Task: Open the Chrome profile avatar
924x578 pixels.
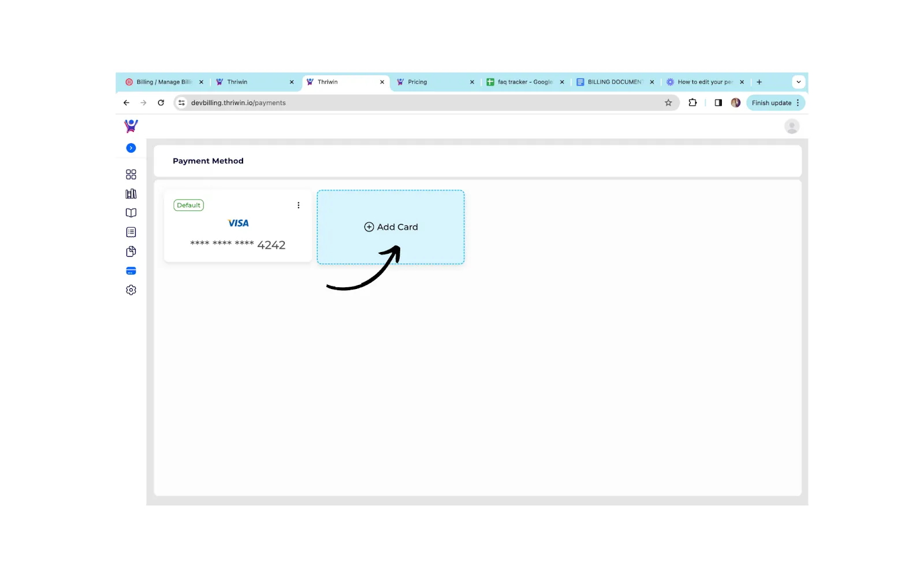Action: click(736, 103)
